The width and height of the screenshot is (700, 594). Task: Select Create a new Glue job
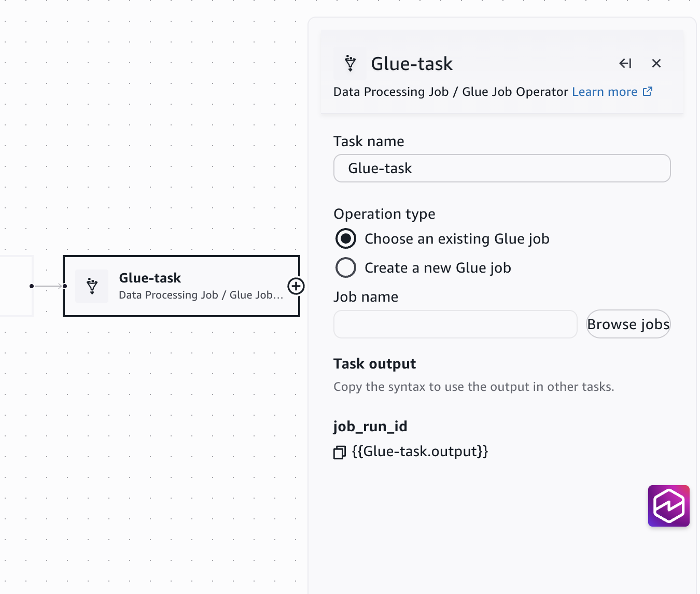(346, 268)
